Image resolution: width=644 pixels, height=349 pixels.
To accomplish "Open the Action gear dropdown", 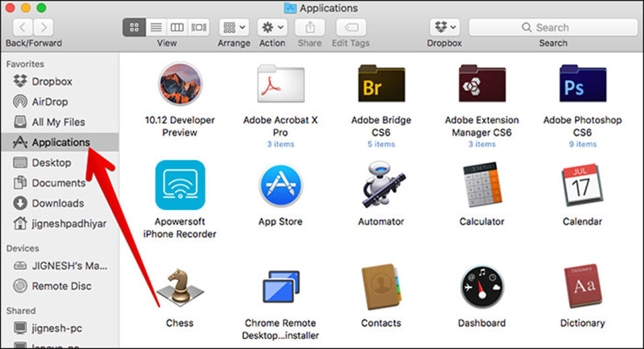I will tap(272, 28).
